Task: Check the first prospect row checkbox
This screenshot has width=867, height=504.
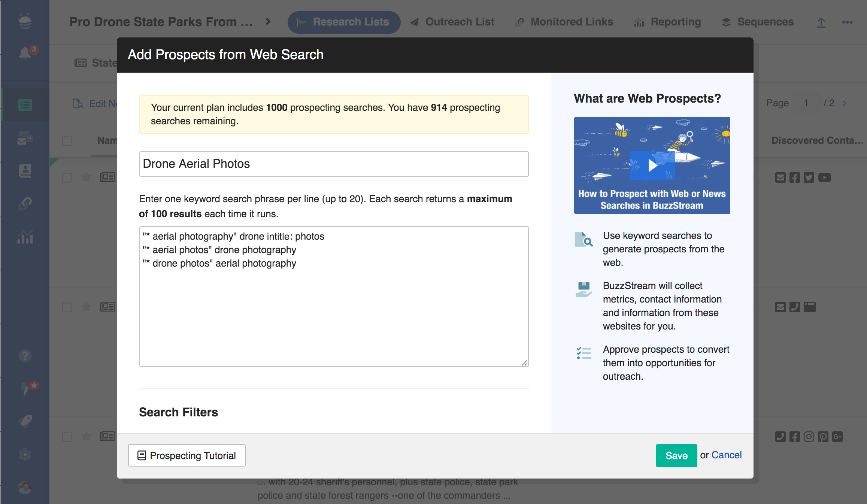Action: point(67,177)
